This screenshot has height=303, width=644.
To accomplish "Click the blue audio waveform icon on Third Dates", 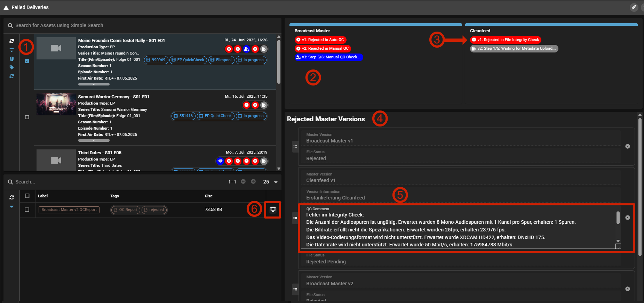I will coord(220,161).
